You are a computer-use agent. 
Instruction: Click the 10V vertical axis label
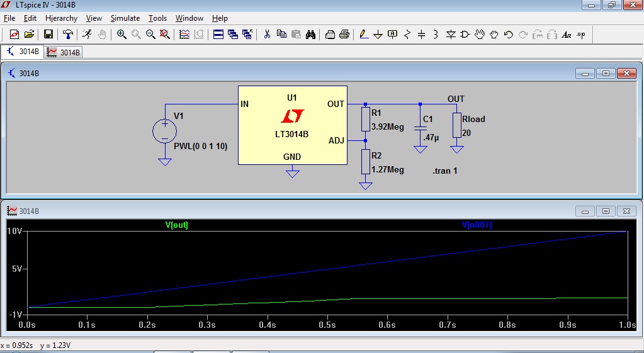pyautogui.click(x=14, y=231)
